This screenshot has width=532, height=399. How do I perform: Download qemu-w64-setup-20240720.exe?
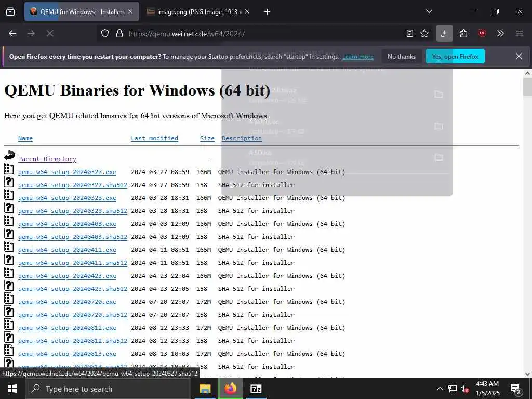(x=67, y=302)
